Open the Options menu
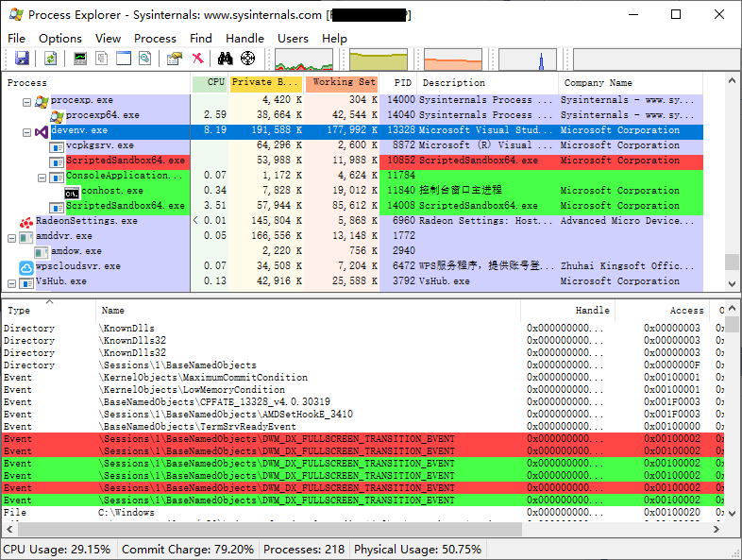Screen dimensions: 742x560 coord(60,39)
